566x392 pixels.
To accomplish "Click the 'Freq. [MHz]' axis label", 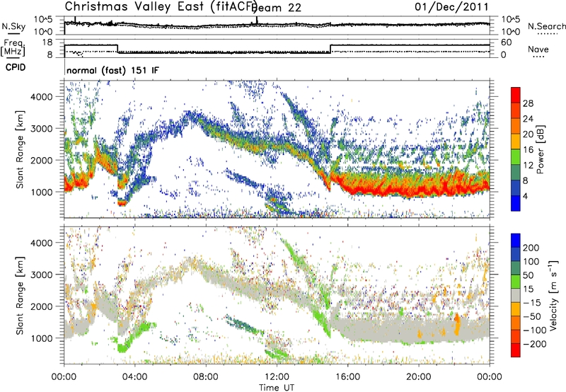I will click(x=13, y=47).
